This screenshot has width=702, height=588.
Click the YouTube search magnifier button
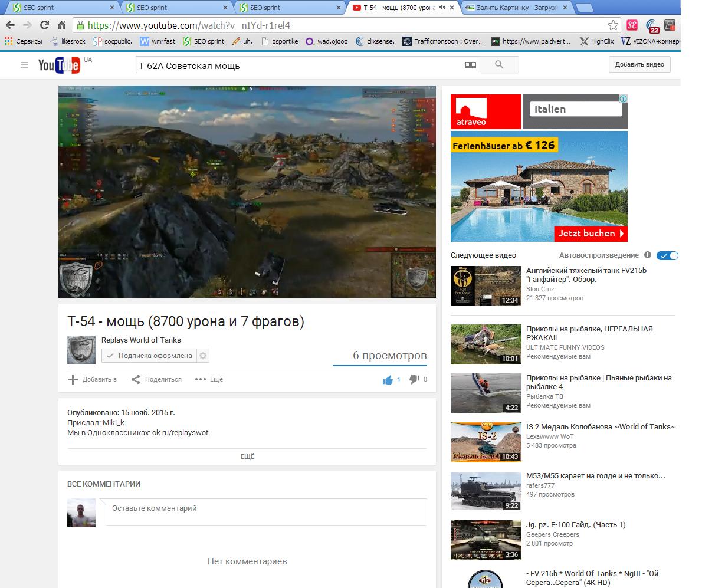pos(499,65)
